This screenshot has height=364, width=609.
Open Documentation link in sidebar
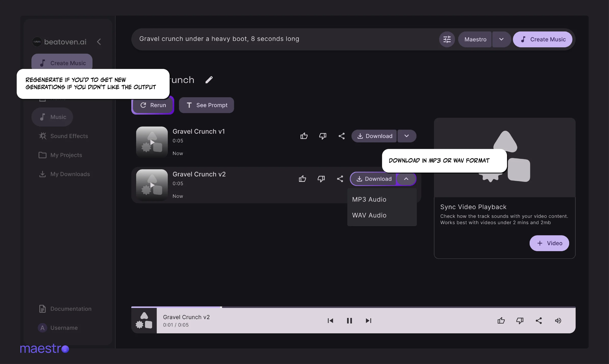click(65, 309)
